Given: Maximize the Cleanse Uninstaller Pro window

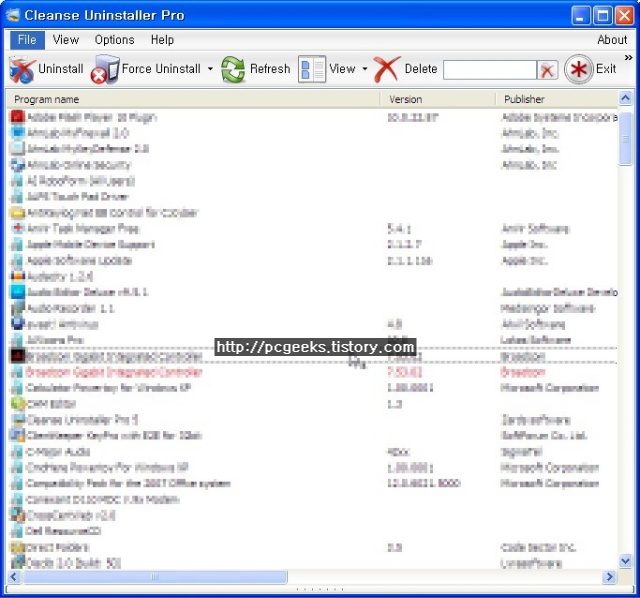Looking at the screenshot, I should (602, 16).
